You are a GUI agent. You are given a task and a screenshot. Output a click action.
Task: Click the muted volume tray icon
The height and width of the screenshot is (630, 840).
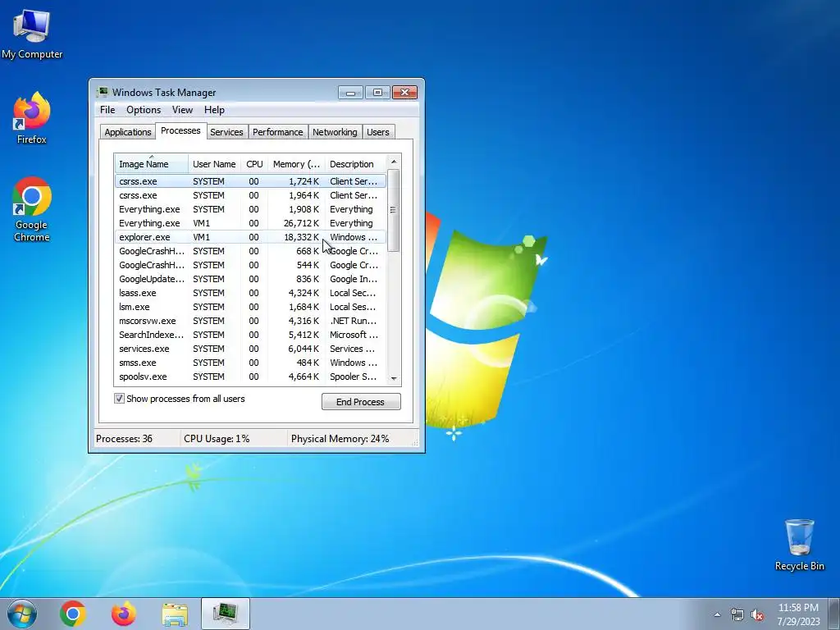pyautogui.click(x=757, y=614)
